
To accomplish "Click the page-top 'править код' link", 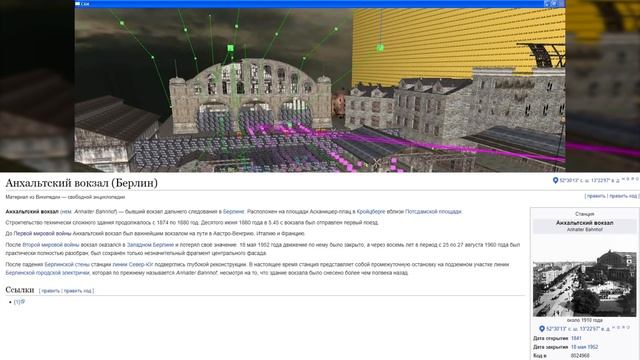I will coord(623,196).
